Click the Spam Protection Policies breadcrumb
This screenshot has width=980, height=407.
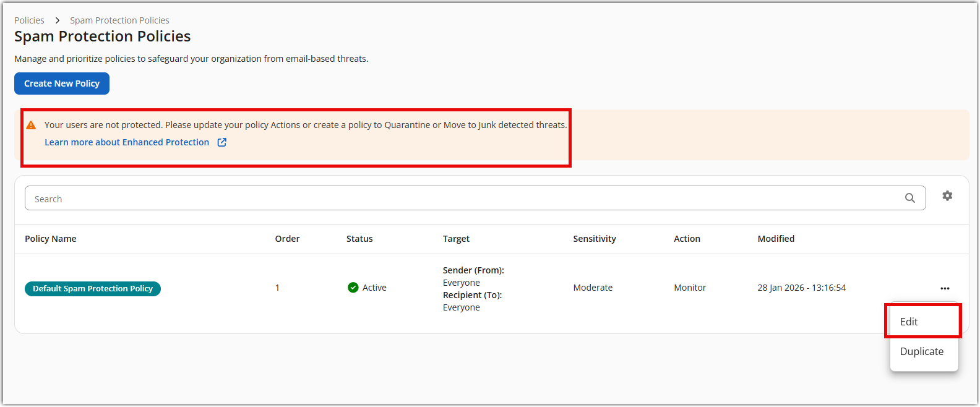point(119,20)
